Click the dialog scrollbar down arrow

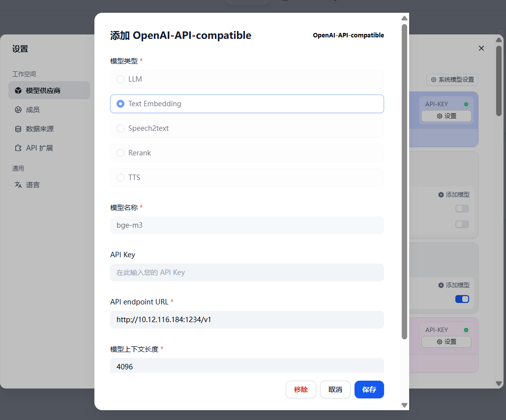pyautogui.click(x=404, y=405)
